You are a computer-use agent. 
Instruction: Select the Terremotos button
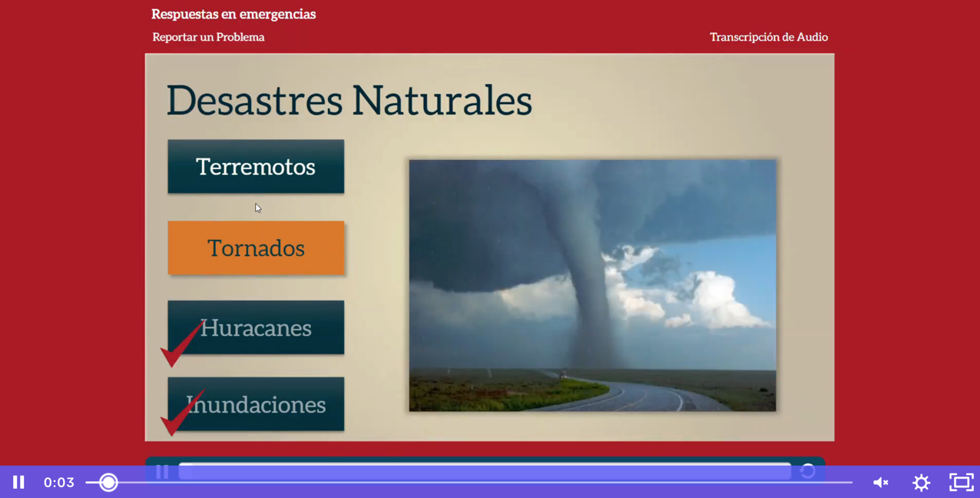(256, 166)
